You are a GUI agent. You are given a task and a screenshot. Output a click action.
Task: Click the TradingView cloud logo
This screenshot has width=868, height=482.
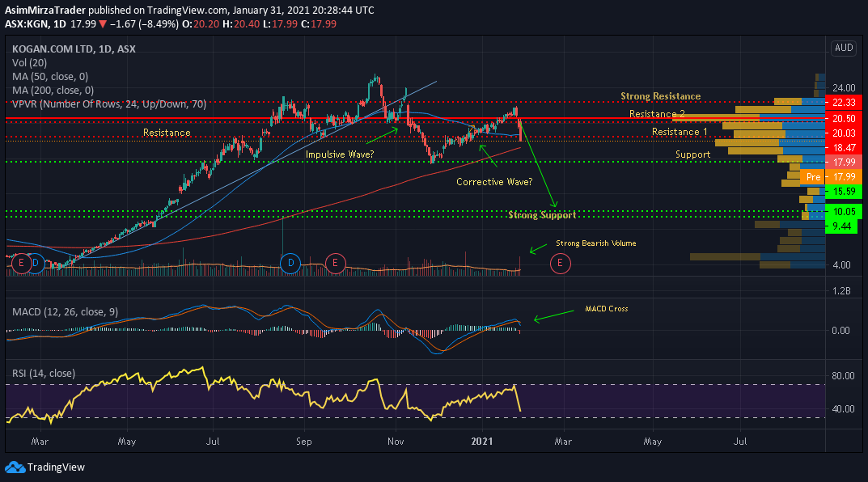15,467
